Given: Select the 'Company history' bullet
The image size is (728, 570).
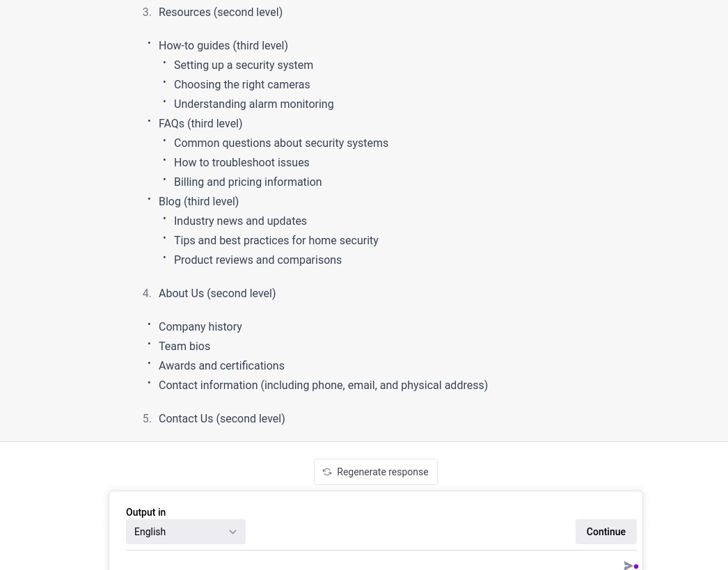Looking at the screenshot, I should coord(200,327).
